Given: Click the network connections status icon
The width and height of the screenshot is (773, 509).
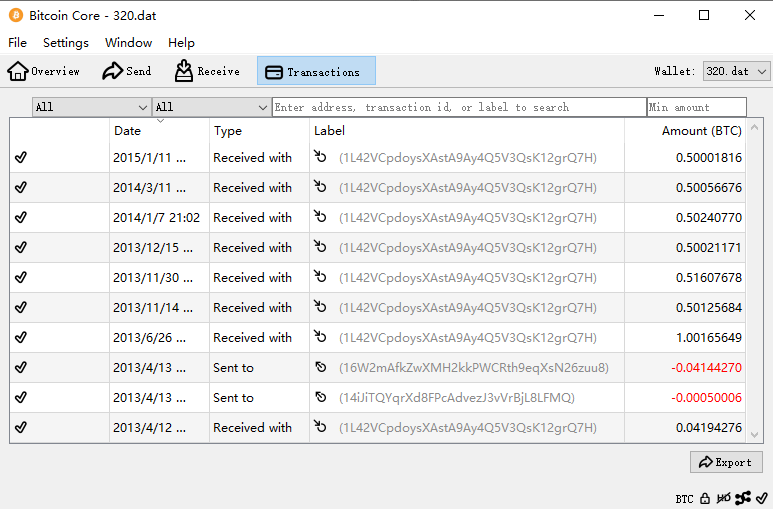Looking at the screenshot, I should pyautogui.click(x=742, y=498).
